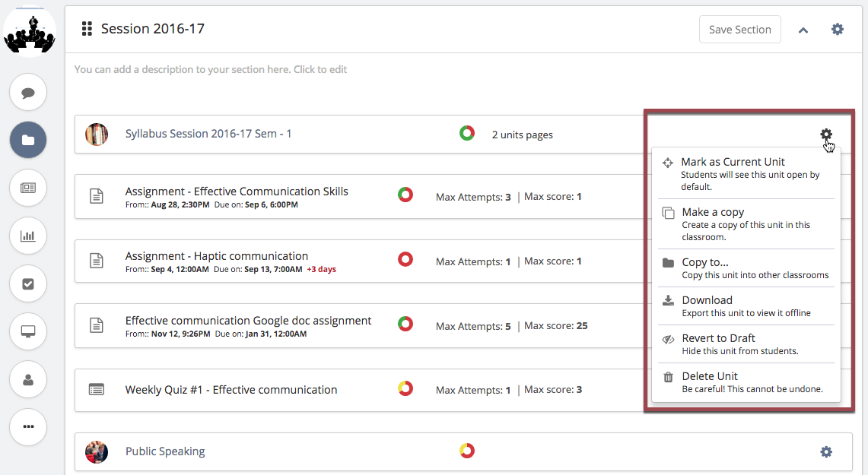Grab the section drag handle beside Session 2016-17

tap(87, 29)
